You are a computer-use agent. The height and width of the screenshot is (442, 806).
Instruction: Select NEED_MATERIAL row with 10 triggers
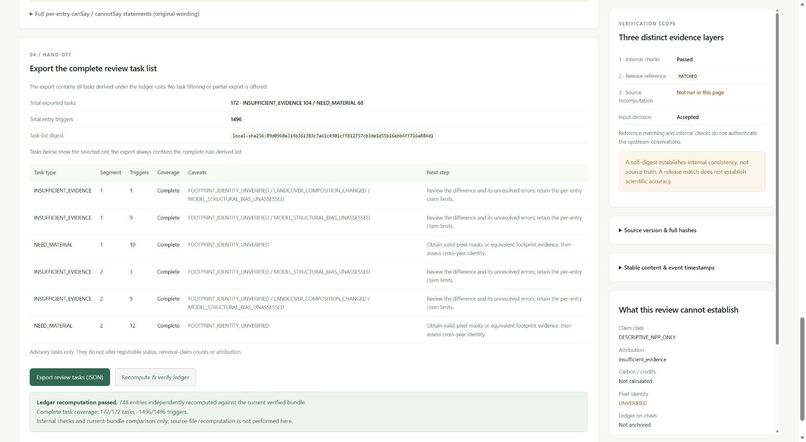coord(308,249)
